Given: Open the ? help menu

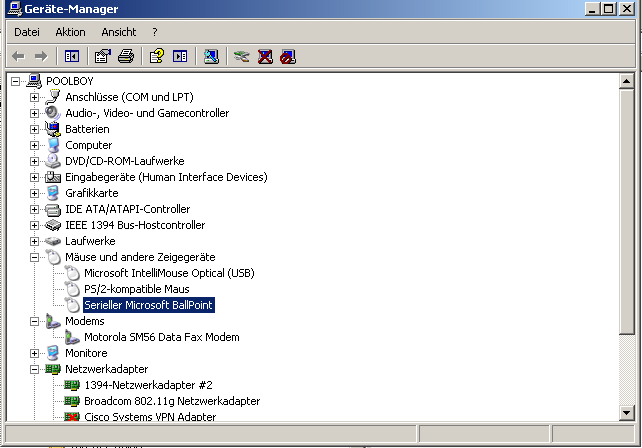Looking at the screenshot, I should point(155,32).
